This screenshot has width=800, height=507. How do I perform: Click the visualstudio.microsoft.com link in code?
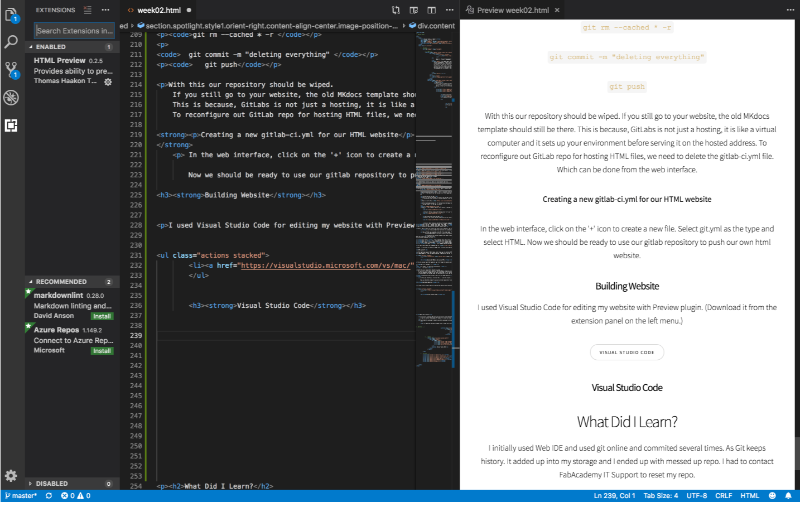coord(325,265)
